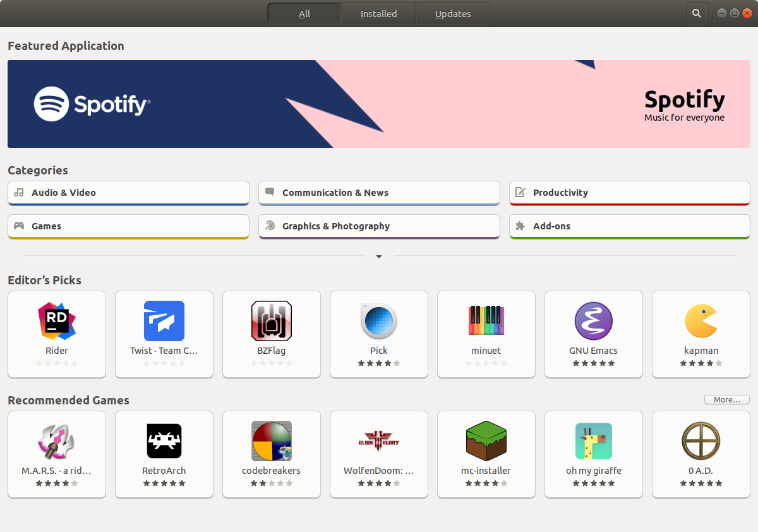Click the codebreakers app name
Image resolution: width=758 pixels, height=532 pixels.
point(272,471)
